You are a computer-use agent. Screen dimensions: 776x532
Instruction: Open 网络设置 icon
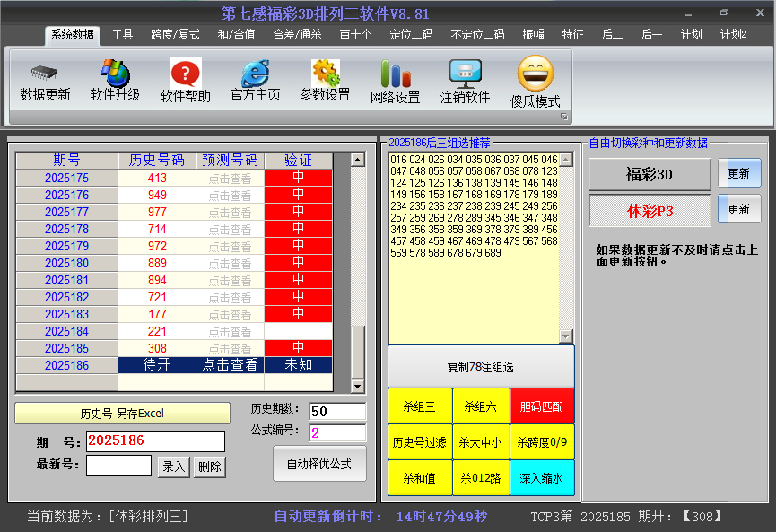(395, 83)
